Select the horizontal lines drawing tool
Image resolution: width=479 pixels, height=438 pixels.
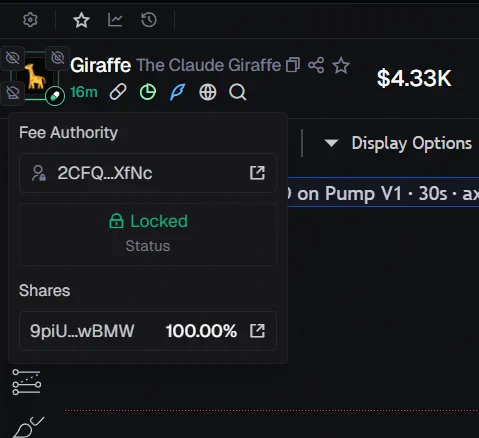27,382
